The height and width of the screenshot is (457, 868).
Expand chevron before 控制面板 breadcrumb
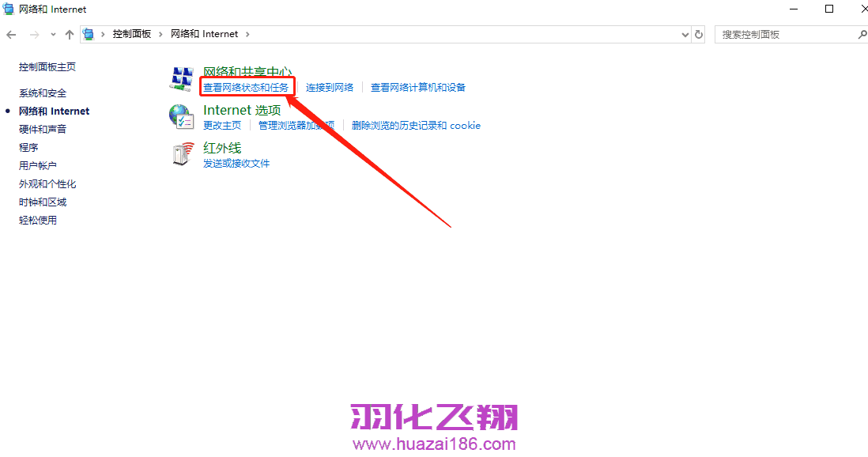pyautogui.click(x=103, y=34)
